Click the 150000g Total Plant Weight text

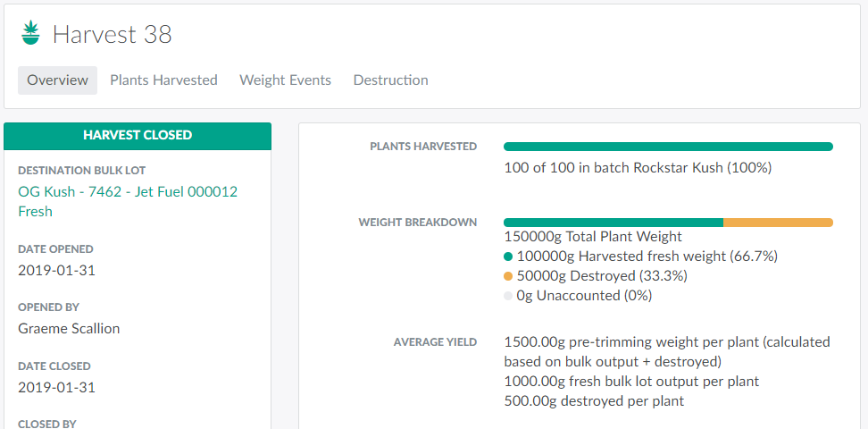pos(593,237)
